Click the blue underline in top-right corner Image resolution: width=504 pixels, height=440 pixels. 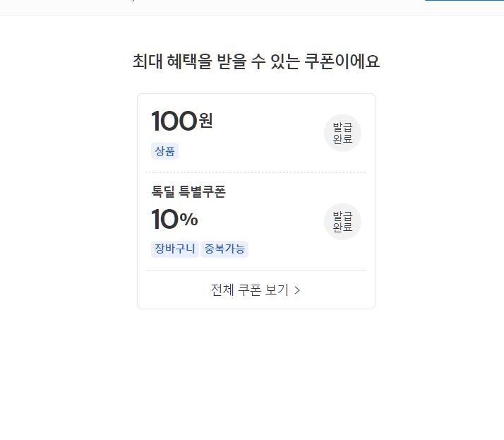pyautogui.click(x=464, y=1)
